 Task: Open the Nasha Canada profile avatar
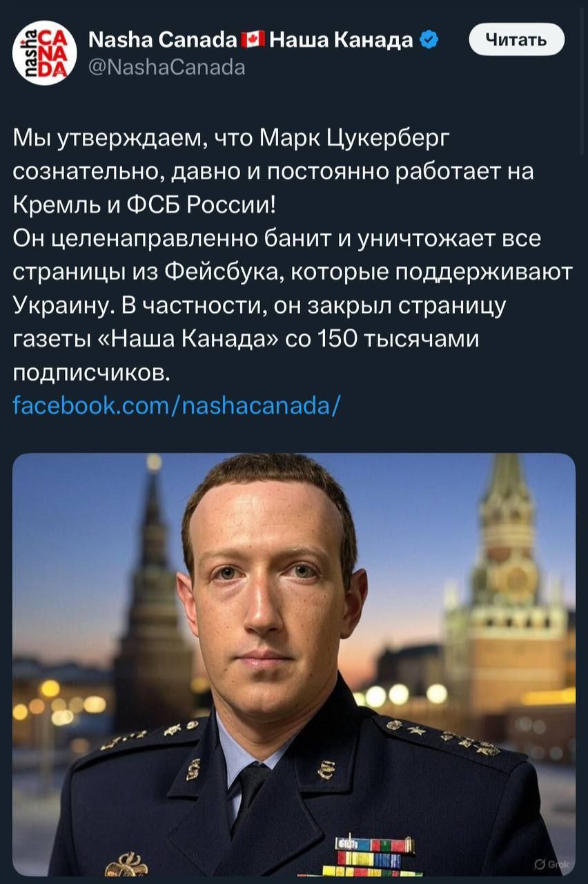point(45,52)
